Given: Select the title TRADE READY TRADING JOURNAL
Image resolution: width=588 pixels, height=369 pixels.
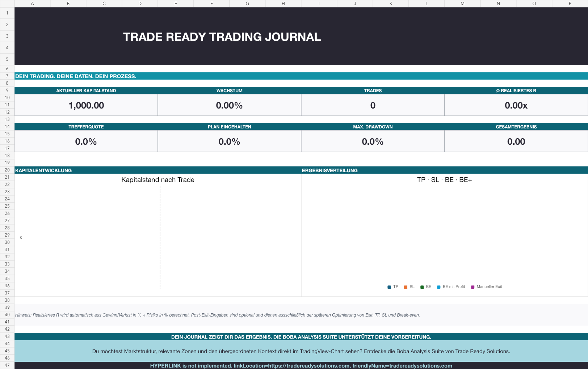Looking at the screenshot, I should tap(222, 37).
